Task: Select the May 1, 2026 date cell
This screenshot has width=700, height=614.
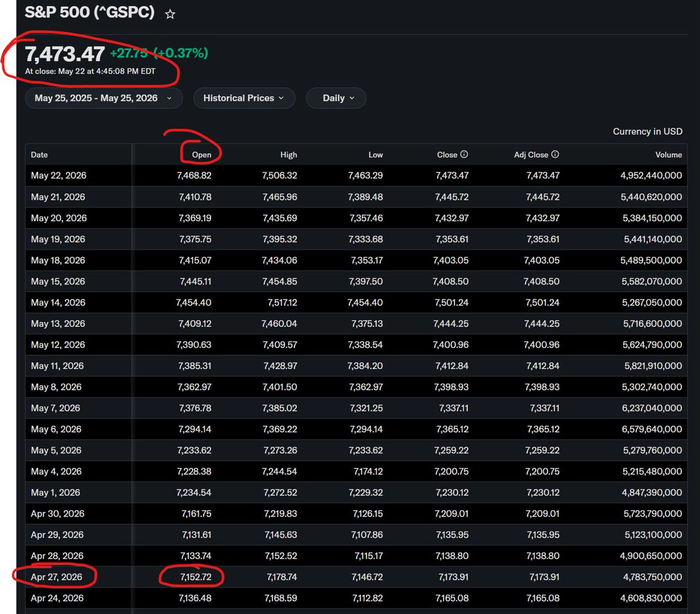Action: (55, 493)
